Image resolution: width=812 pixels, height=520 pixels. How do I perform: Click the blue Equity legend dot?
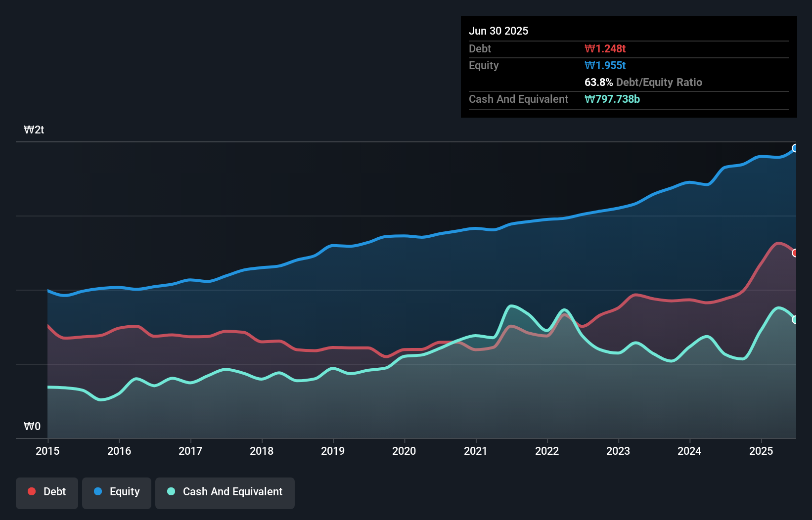click(98, 491)
